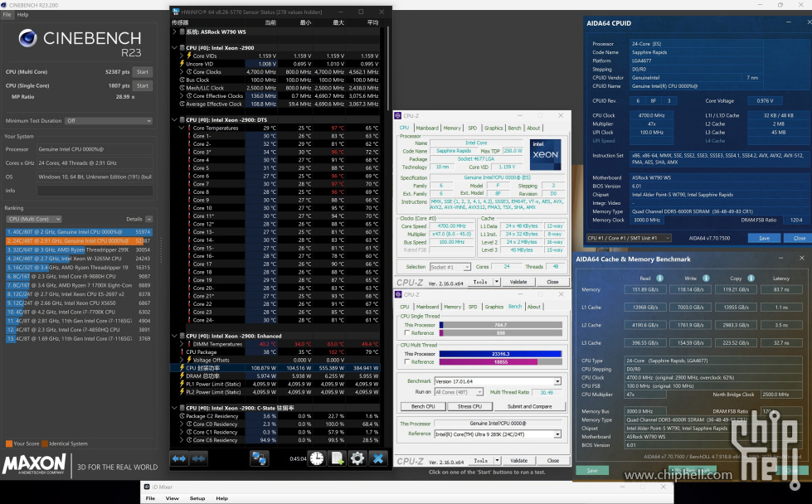Screen dimensions: 812x504
Task: Switch to Mainboard tab in upper CPU-Z window
Action: [427, 128]
